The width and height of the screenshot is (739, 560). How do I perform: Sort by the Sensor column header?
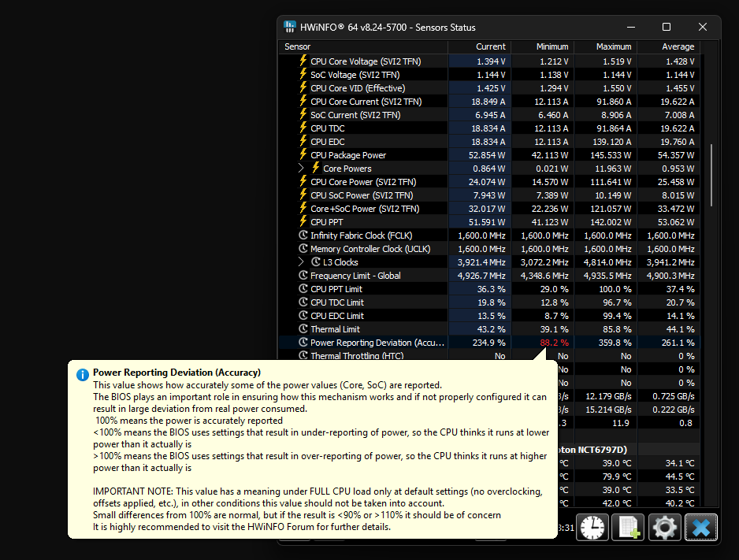pos(363,46)
